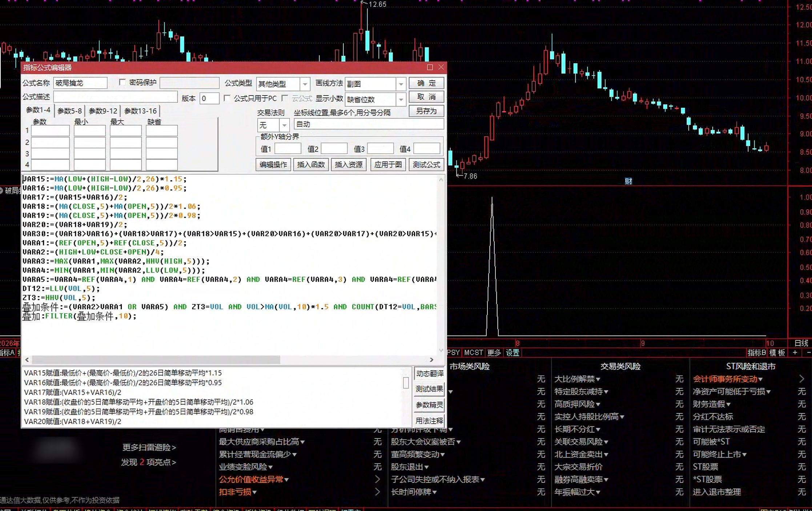Click the code editor horizontal scrollbar thumb
Image resolution: width=812 pixels, height=511 pixels.
pos(156,359)
